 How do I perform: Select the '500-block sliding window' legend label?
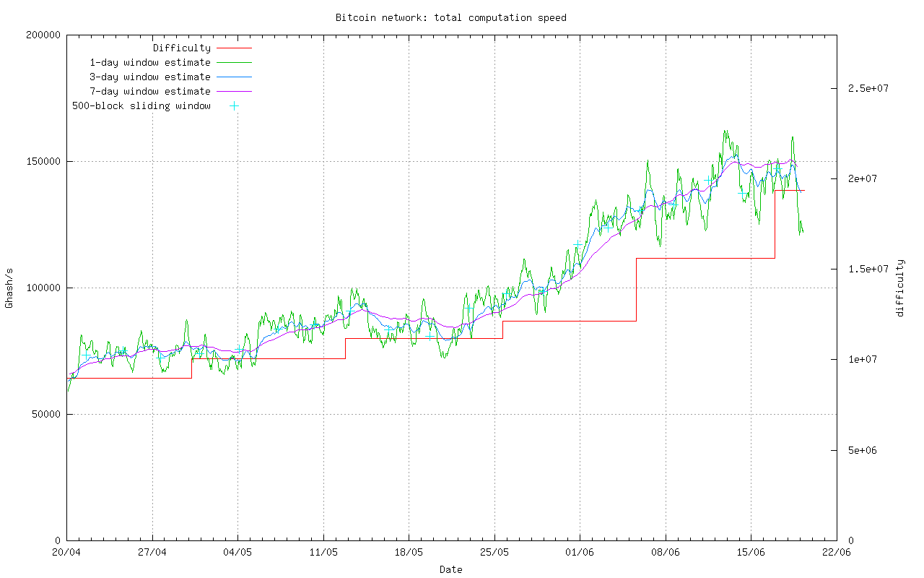[x=141, y=106]
